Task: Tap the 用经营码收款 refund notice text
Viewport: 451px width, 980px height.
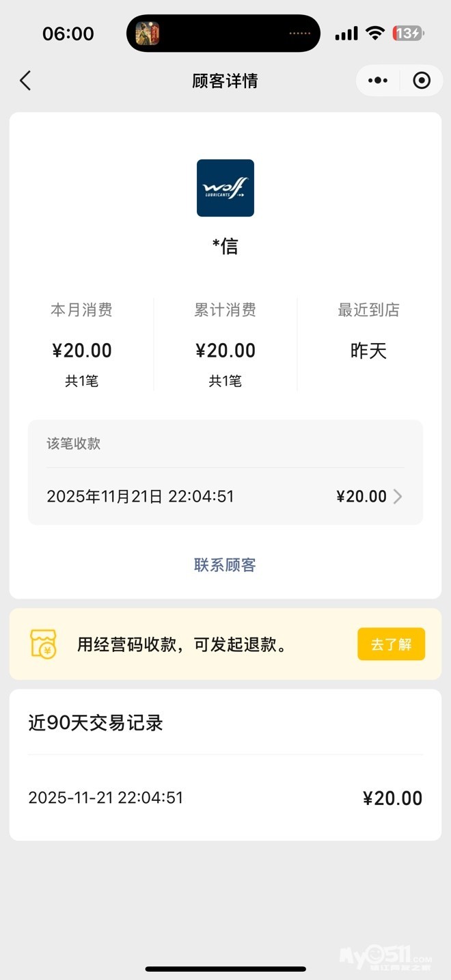Action: tap(182, 644)
